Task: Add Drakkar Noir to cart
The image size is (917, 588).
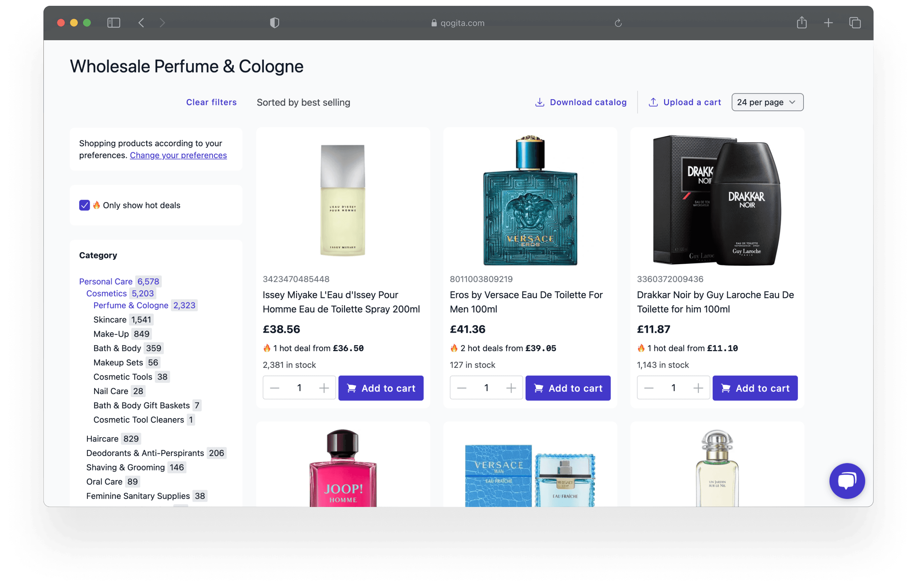Action: coord(755,388)
